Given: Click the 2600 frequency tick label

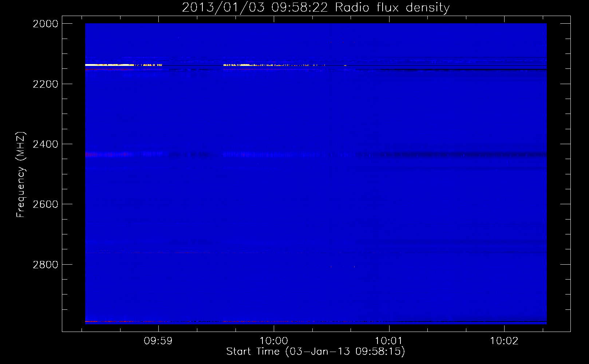Looking at the screenshot, I should 46,204.
